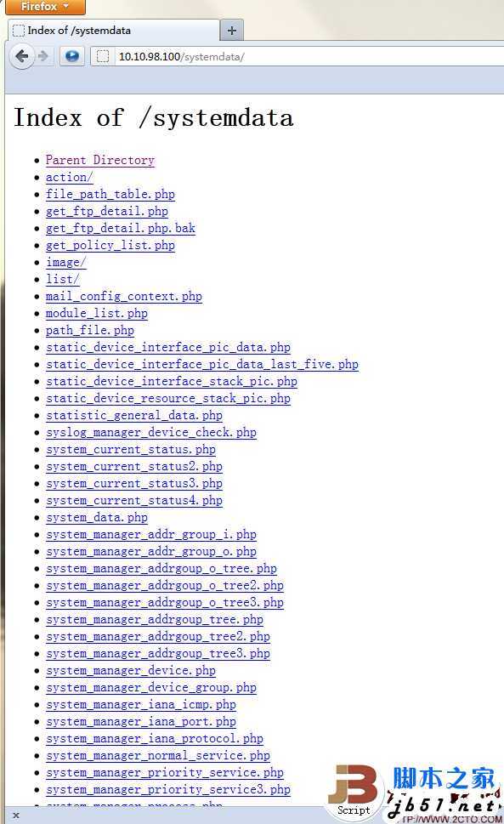This screenshot has height=824, width=504.
Task: Select the Index of /systemdata tab
Action: pos(114,31)
